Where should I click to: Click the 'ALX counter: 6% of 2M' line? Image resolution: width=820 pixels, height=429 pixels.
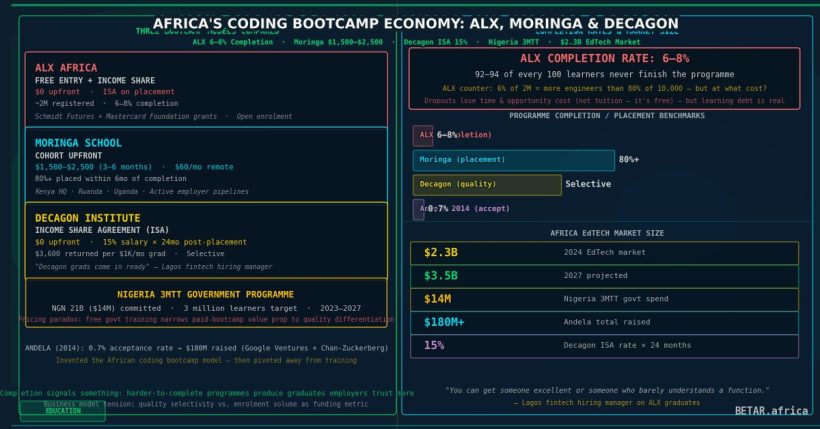point(605,88)
